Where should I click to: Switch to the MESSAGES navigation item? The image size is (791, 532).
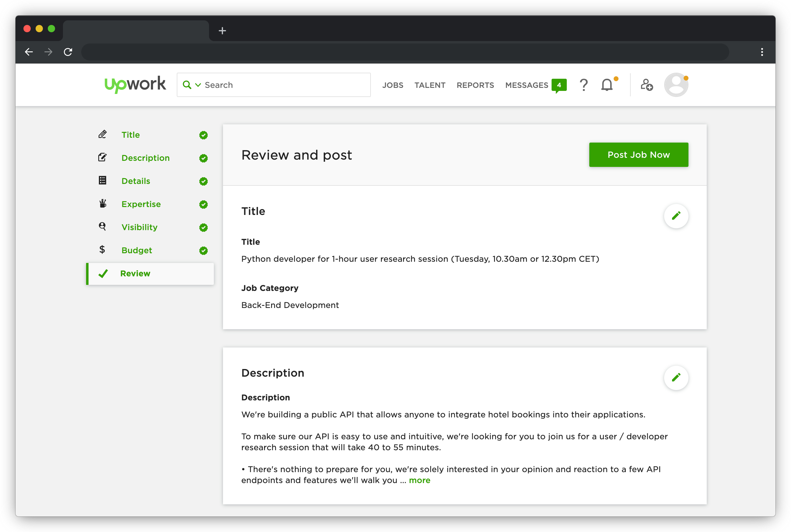(527, 85)
